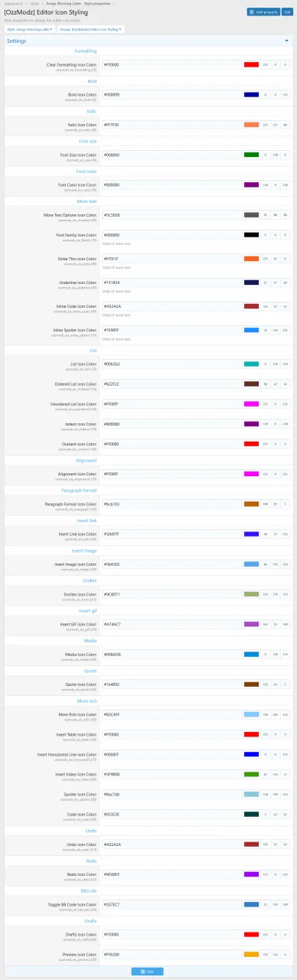Click the orange Preview Icon color swatch
297x980 pixels.
click(251, 954)
